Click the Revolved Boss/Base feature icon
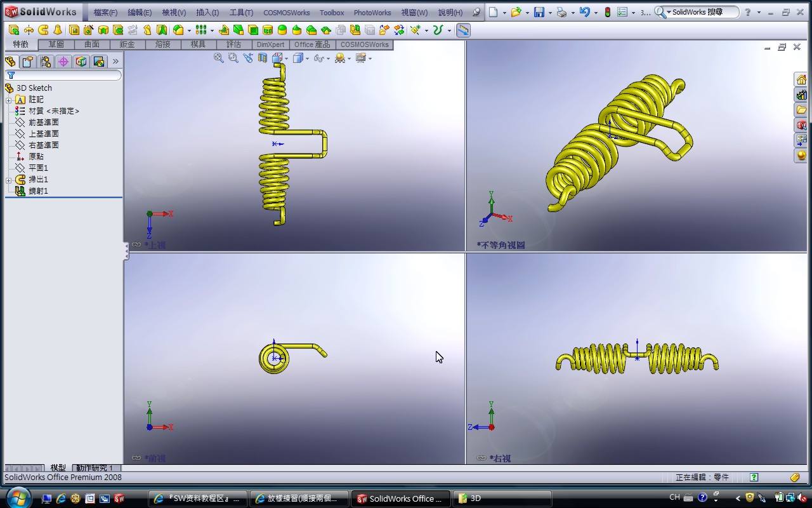The width and height of the screenshot is (812, 508). point(29,30)
